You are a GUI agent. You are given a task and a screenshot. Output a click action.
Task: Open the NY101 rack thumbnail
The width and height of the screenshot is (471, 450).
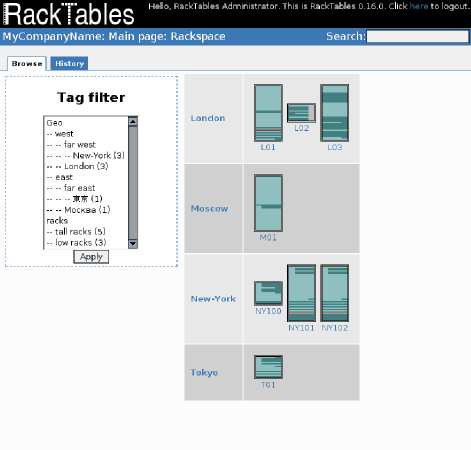301,293
